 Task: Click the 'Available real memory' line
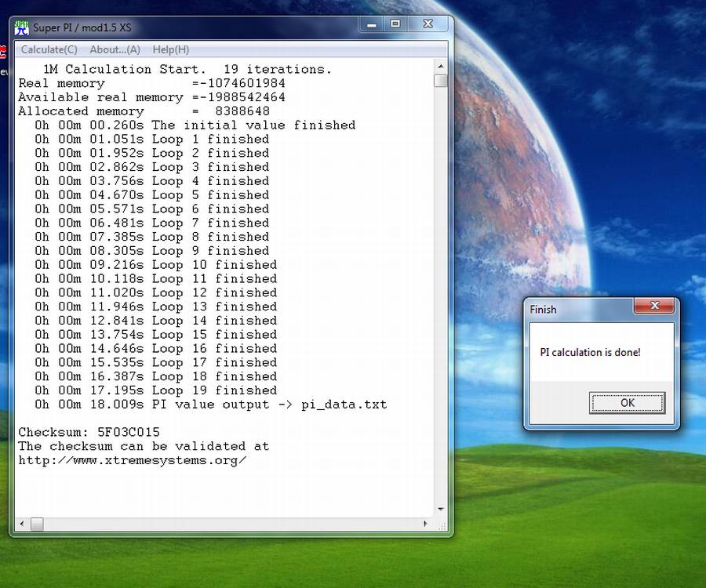(151, 97)
